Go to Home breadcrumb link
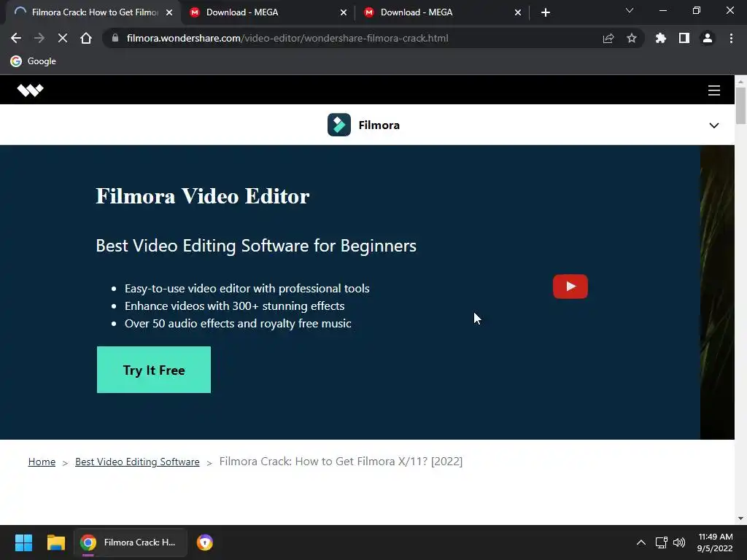Image resolution: width=747 pixels, height=560 pixels. tap(42, 462)
